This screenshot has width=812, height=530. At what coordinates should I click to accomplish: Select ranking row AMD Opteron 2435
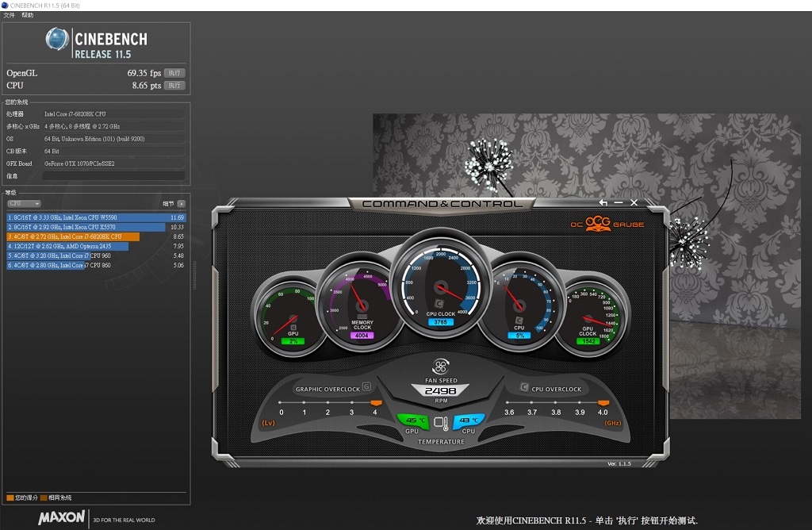pos(96,246)
